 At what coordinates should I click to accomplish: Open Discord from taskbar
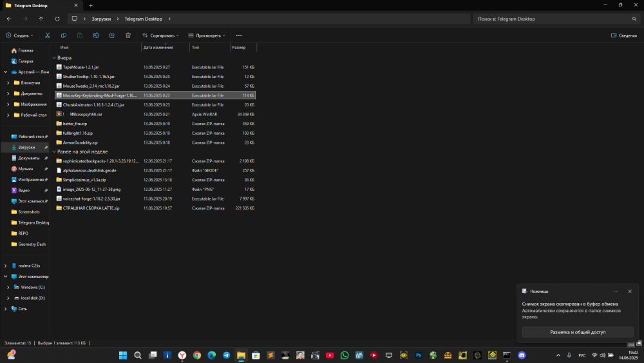(x=522, y=355)
